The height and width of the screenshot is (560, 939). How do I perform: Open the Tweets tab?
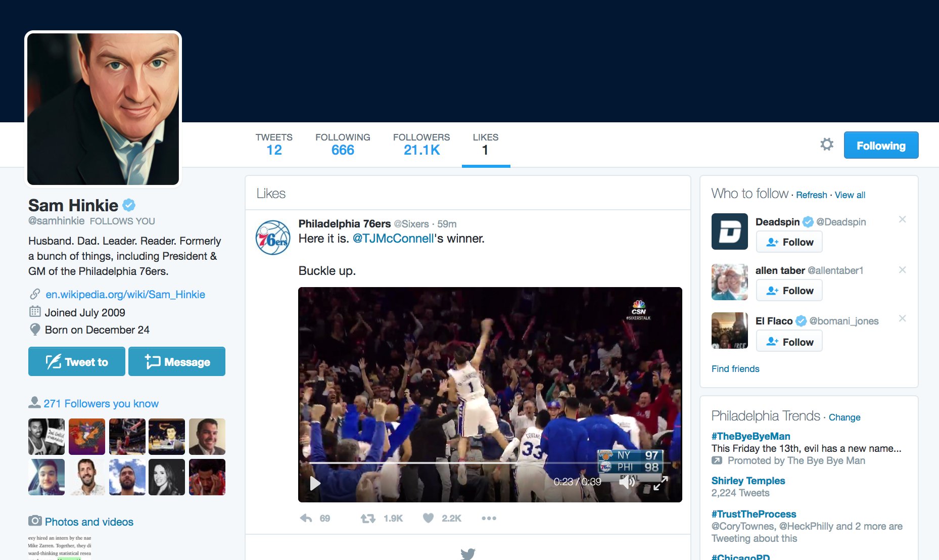(274, 145)
